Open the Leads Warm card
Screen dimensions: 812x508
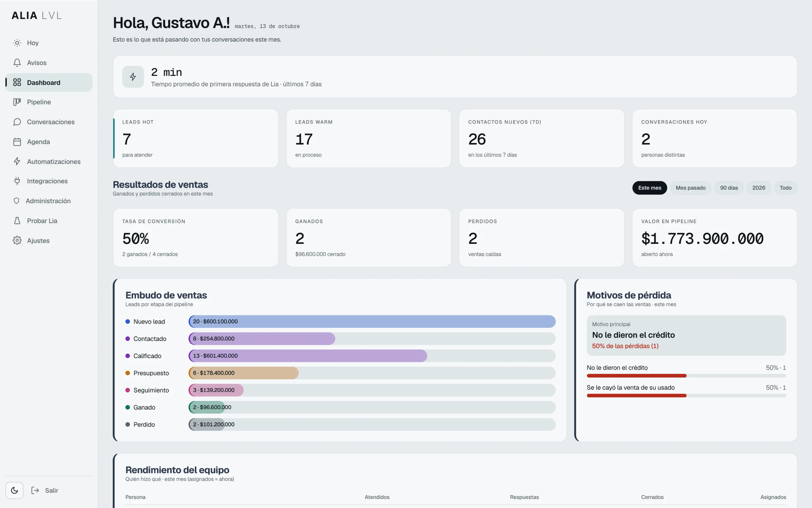coord(368,138)
